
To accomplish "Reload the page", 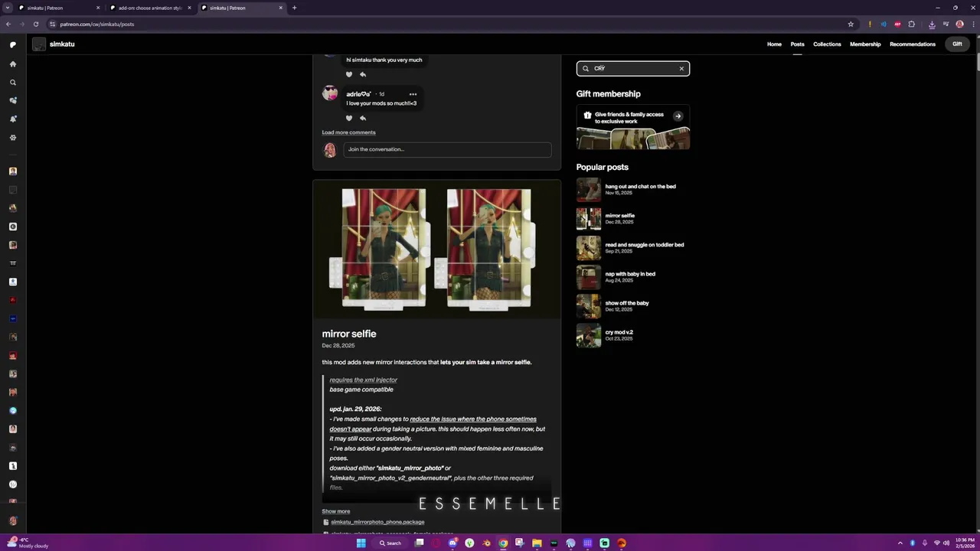I will coord(35,24).
